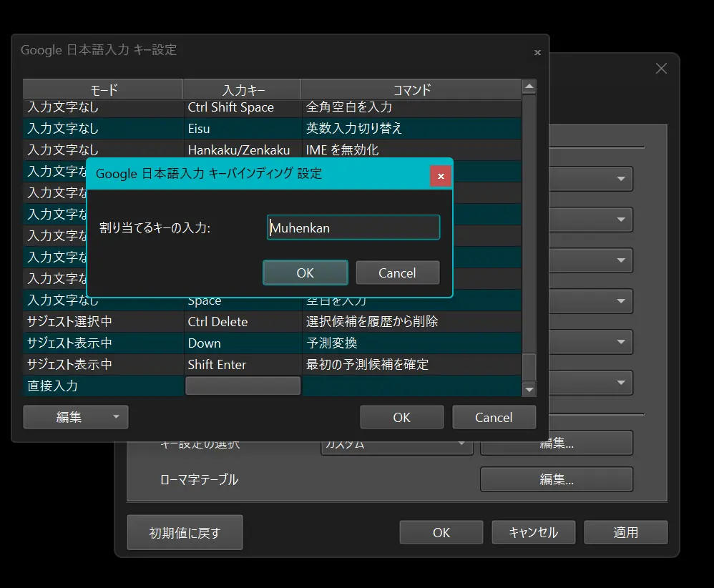This screenshot has width=714, height=588.
Task: Select the 全角空白を入力 command cell
Action: click(x=411, y=107)
